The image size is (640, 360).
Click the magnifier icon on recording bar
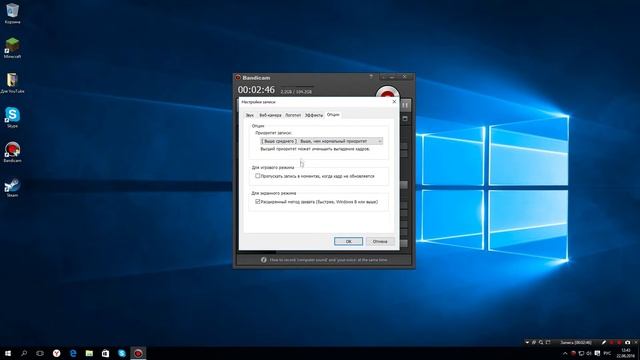[541, 342]
